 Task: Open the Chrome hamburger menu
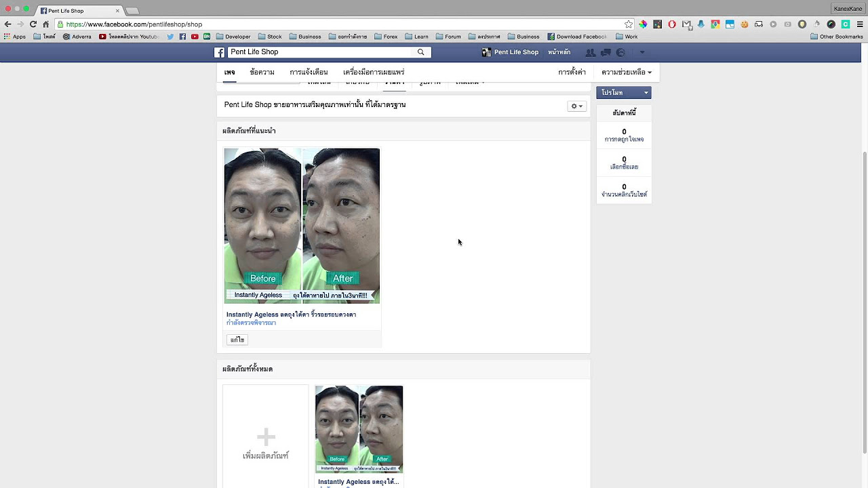tap(859, 24)
